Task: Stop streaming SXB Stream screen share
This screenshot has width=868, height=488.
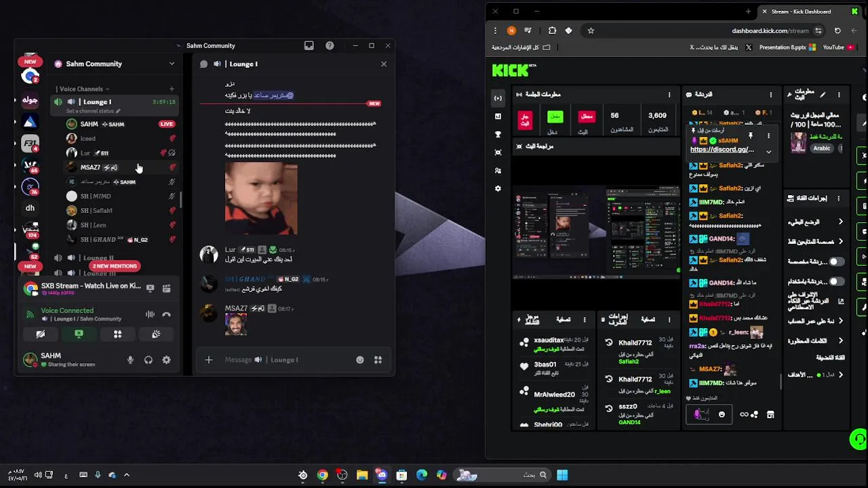Action: pyautogui.click(x=151, y=288)
